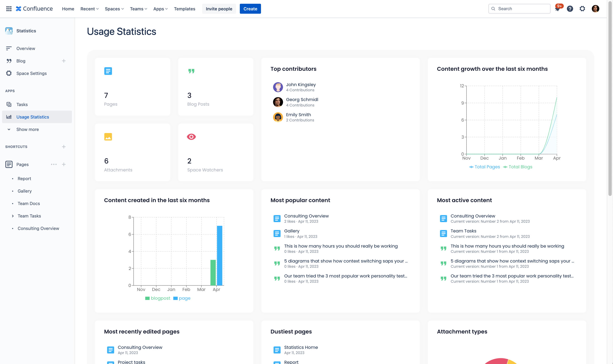Click the green Blog Posts quote icon

pos(191,71)
